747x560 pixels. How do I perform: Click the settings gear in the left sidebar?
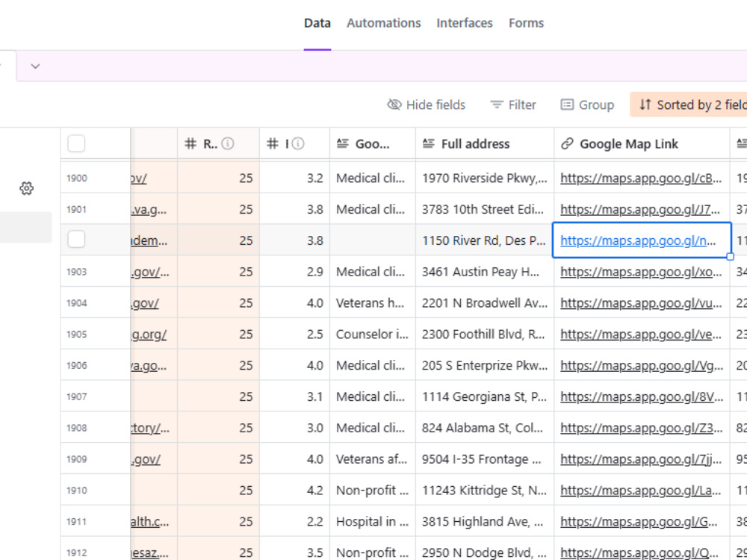point(27,189)
